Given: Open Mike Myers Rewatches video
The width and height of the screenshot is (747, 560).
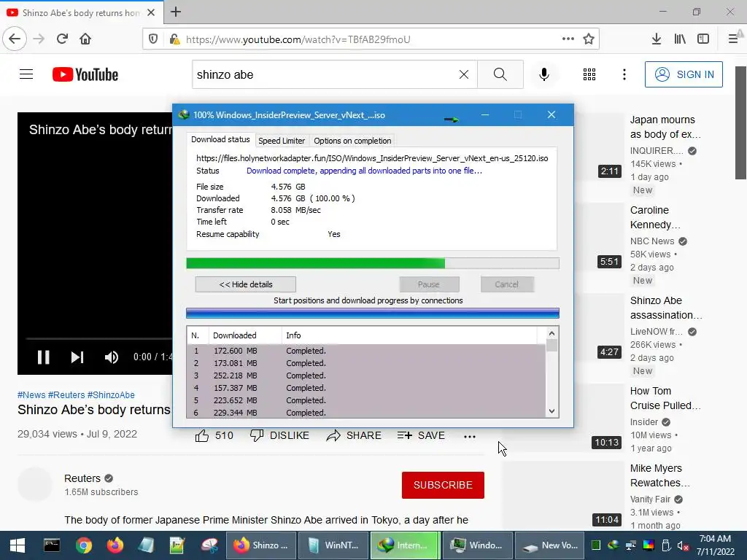Looking at the screenshot, I should tap(659, 475).
